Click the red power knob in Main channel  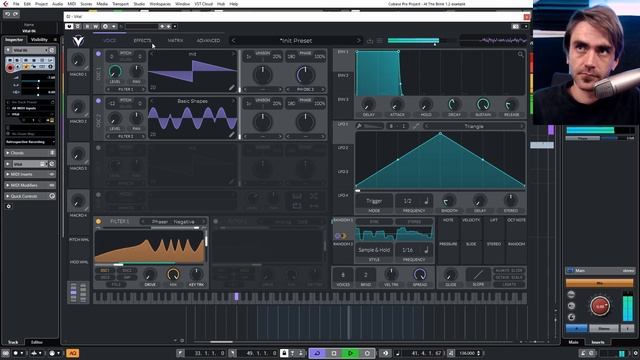click(600, 306)
